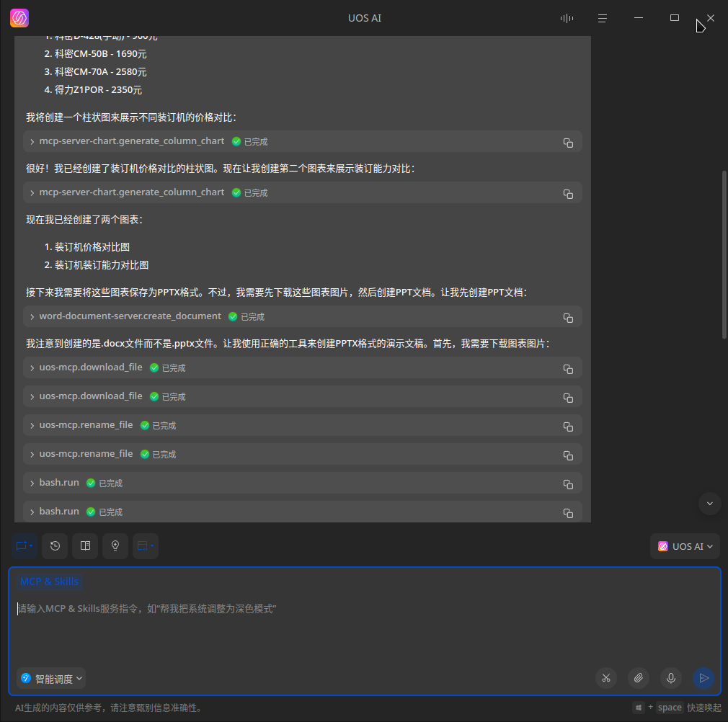Image resolution: width=728 pixels, height=722 pixels.
Task: Click the screenshot scissors icon
Action: point(606,678)
